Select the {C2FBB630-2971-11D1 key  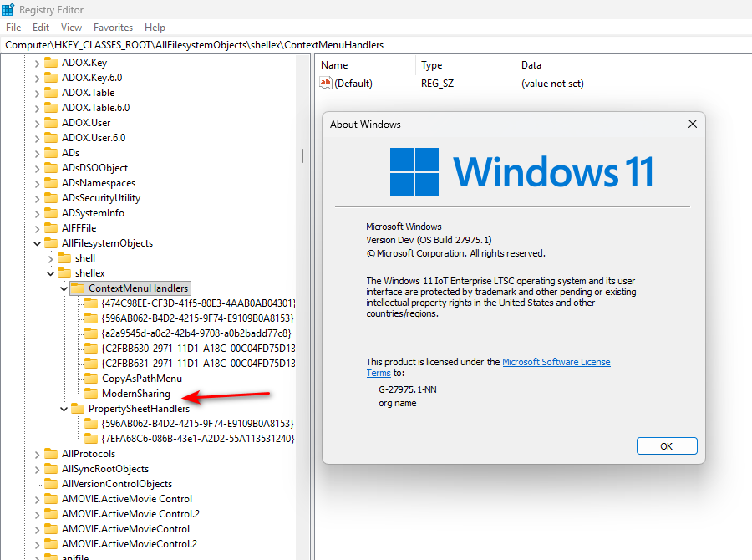197,349
